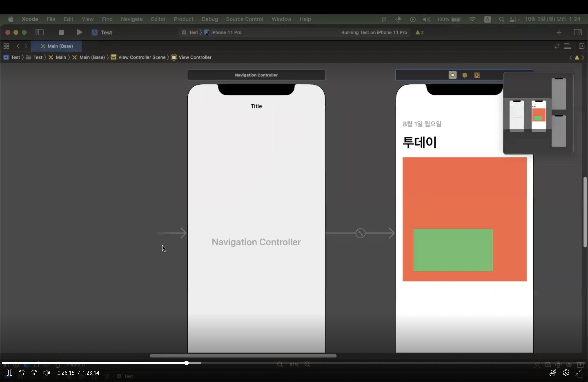Click the segue circle between controllers
Image resolution: width=588 pixels, height=382 pixels.
pyautogui.click(x=360, y=233)
